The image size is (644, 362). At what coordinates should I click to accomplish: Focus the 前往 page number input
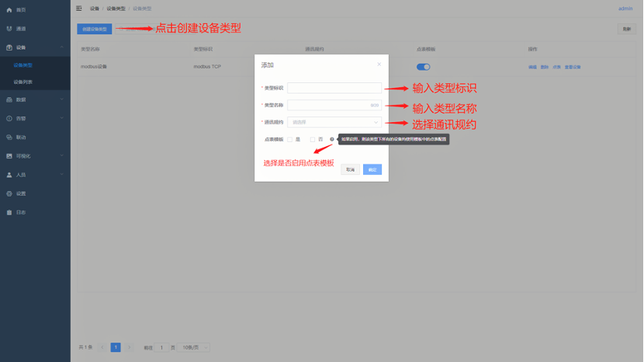tap(162, 347)
